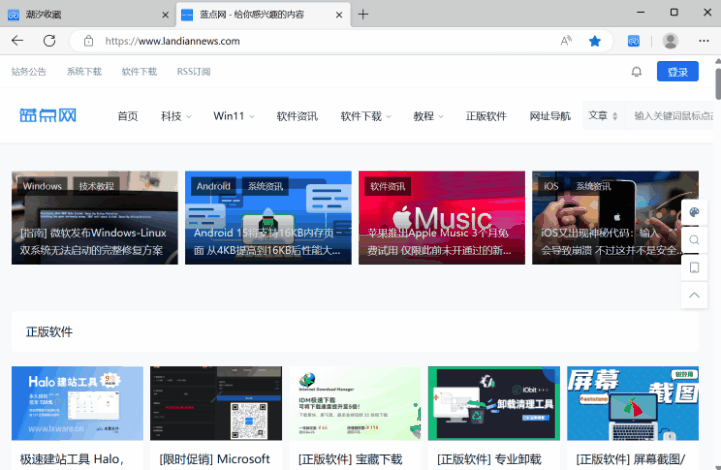Expand the 科技 navigation dropdown
Image resolution: width=721 pixels, height=470 pixels.
click(176, 116)
